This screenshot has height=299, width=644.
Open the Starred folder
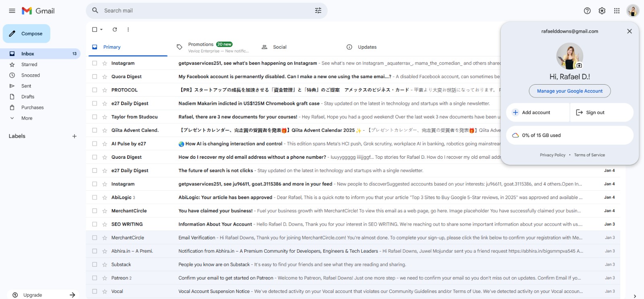(x=40, y=64)
